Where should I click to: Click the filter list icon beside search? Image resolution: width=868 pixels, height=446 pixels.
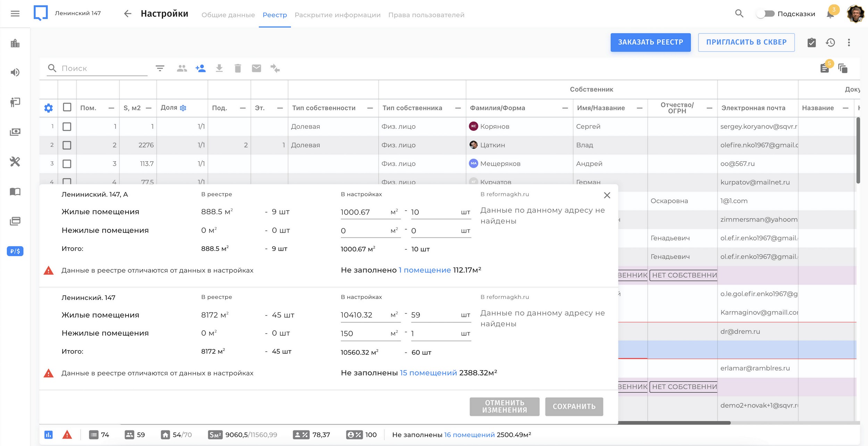click(x=160, y=68)
